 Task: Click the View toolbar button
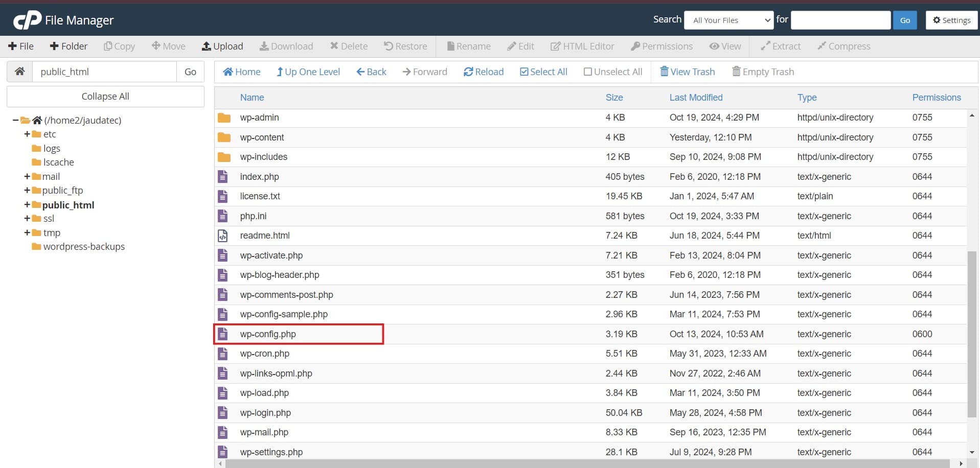click(725, 46)
